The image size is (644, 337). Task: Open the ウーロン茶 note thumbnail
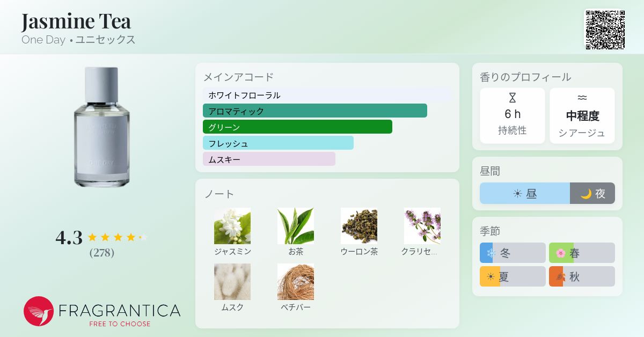click(x=359, y=226)
